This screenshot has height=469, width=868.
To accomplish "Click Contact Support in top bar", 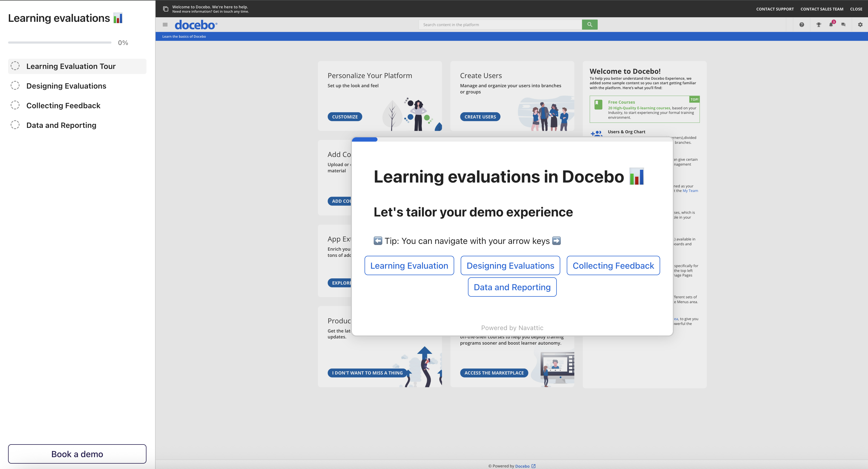I will click(775, 9).
